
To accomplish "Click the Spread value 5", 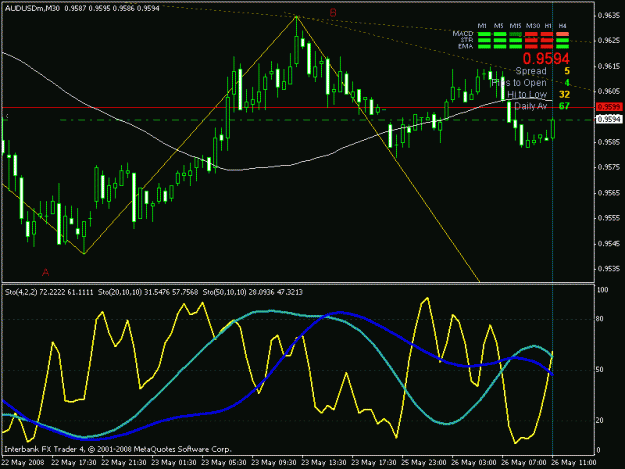I will pyautogui.click(x=567, y=71).
